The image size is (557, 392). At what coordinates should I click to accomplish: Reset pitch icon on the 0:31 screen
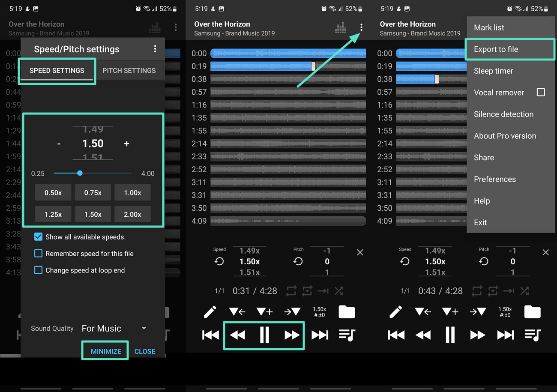tap(298, 261)
